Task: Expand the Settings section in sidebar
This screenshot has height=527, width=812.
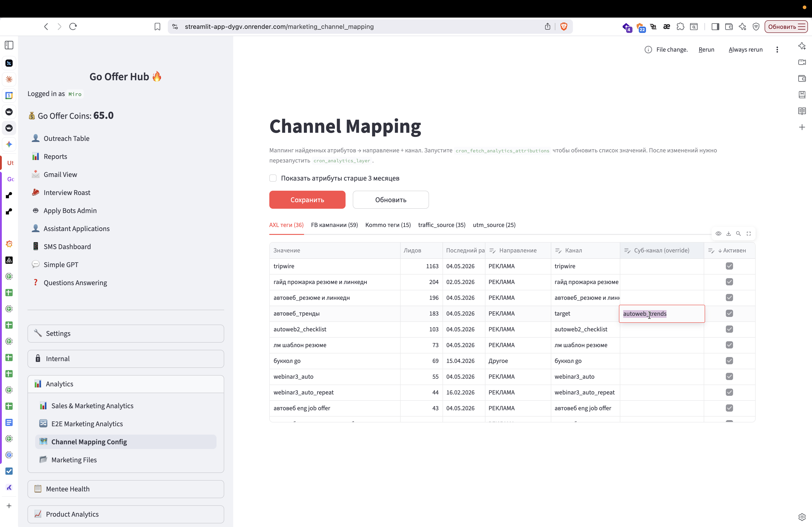Action: point(126,333)
